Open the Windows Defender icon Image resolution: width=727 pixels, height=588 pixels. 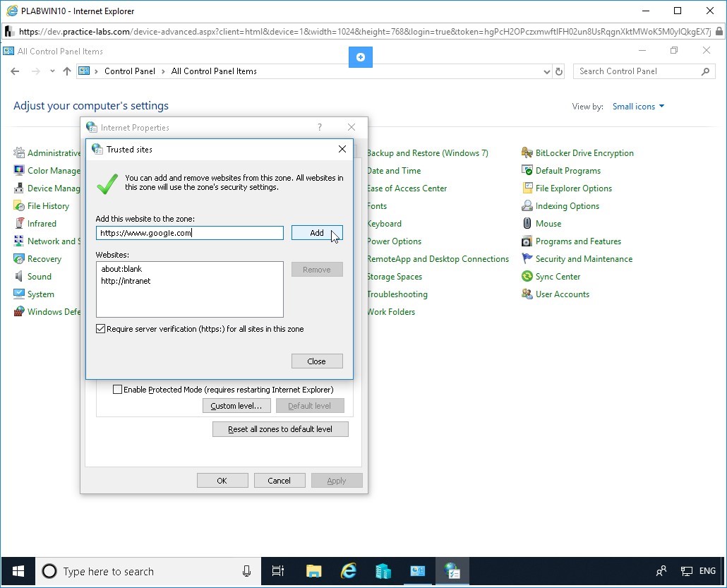pyautogui.click(x=19, y=311)
